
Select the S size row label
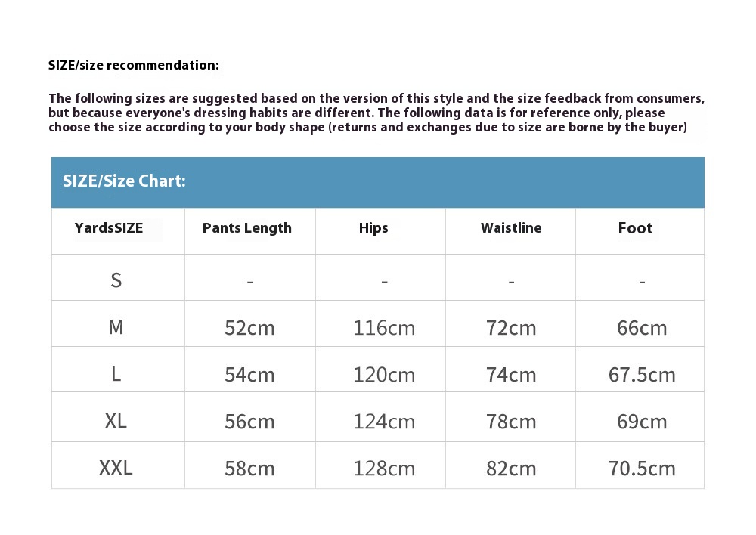click(116, 280)
